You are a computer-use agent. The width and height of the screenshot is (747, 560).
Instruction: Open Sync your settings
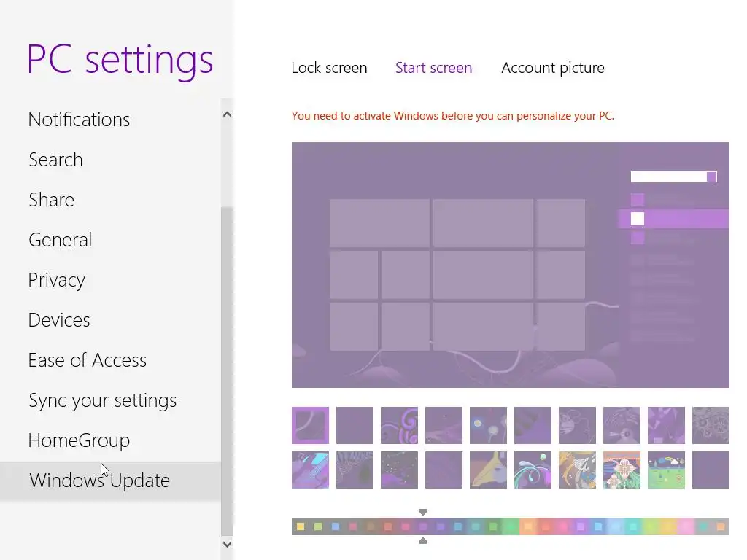point(102,400)
